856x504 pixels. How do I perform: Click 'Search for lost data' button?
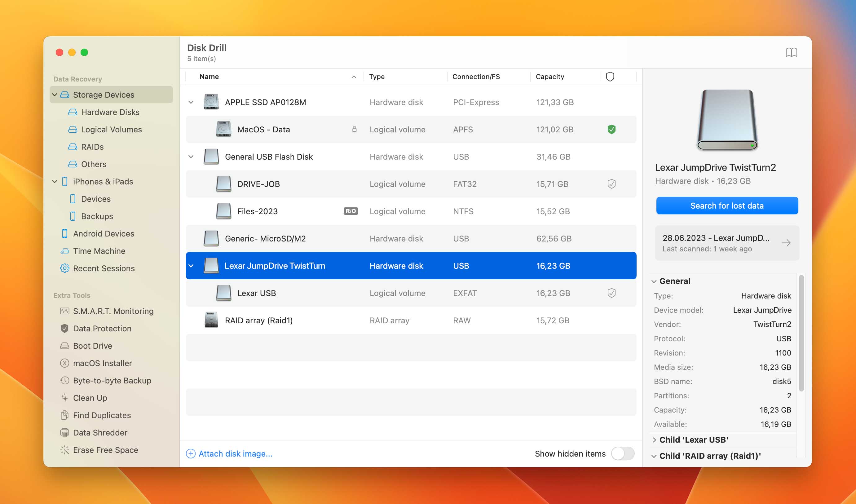click(x=727, y=205)
